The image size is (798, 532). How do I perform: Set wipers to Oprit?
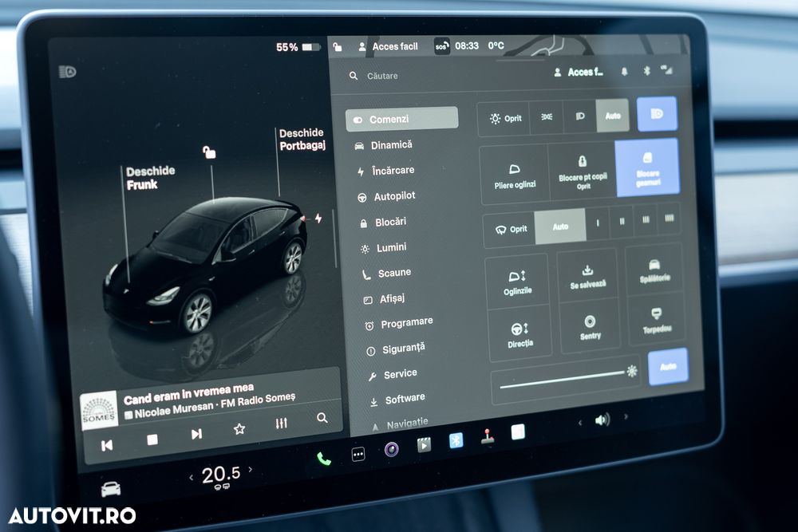[x=511, y=229]
